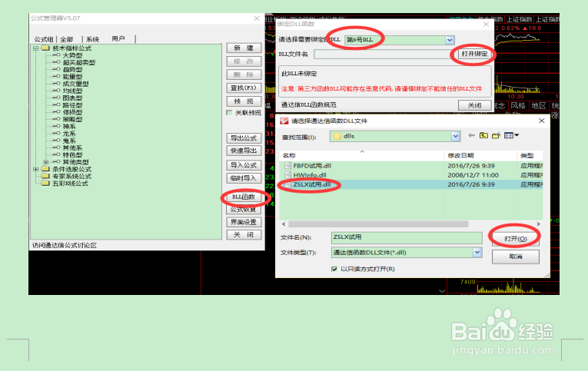Click the dlls folder icon in the look-in box

tap(337, 137)
